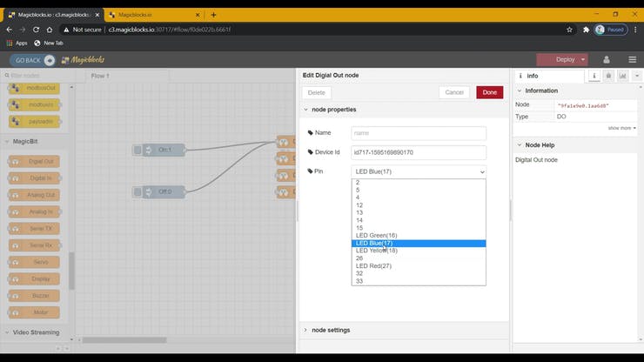This screenshot has width=644, height=362.
Task: Click the palette vertical scrollbar
Action: pyautogui.click(x=72, y=271)
